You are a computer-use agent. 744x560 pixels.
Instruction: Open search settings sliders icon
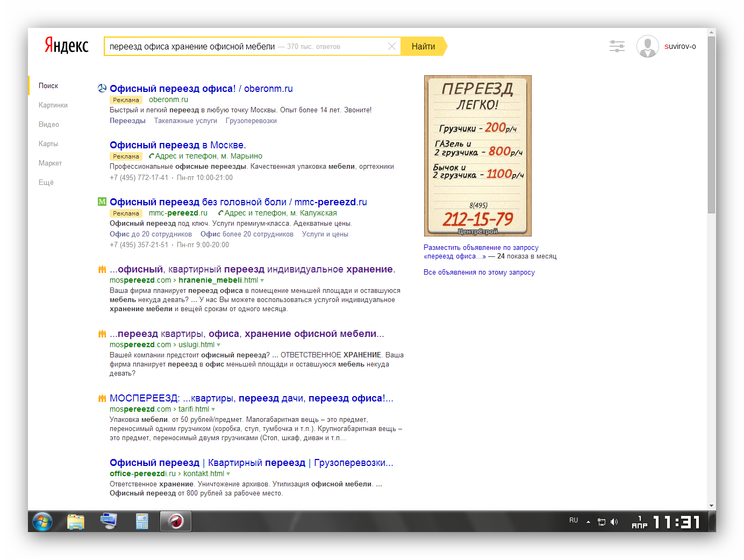click(617, 46)
